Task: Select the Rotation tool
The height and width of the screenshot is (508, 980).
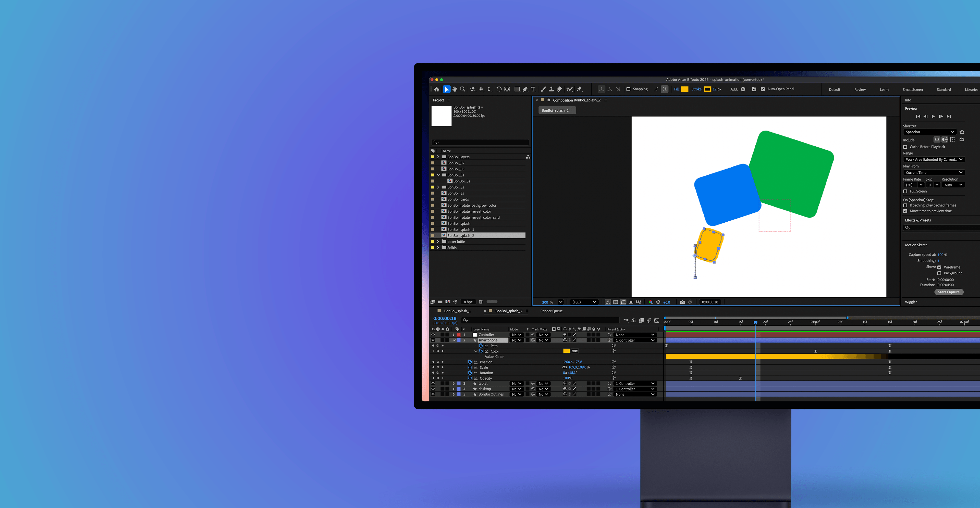Action: pos(499,89)
